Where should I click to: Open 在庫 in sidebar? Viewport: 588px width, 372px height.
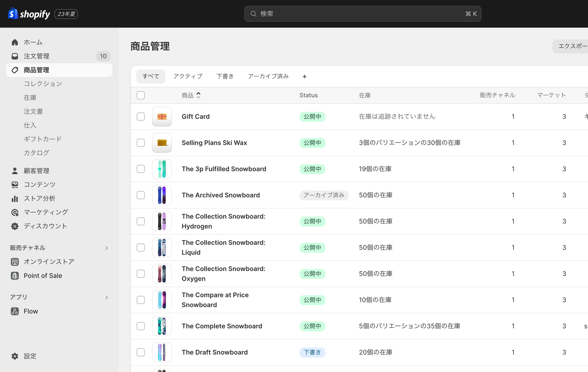30,98
